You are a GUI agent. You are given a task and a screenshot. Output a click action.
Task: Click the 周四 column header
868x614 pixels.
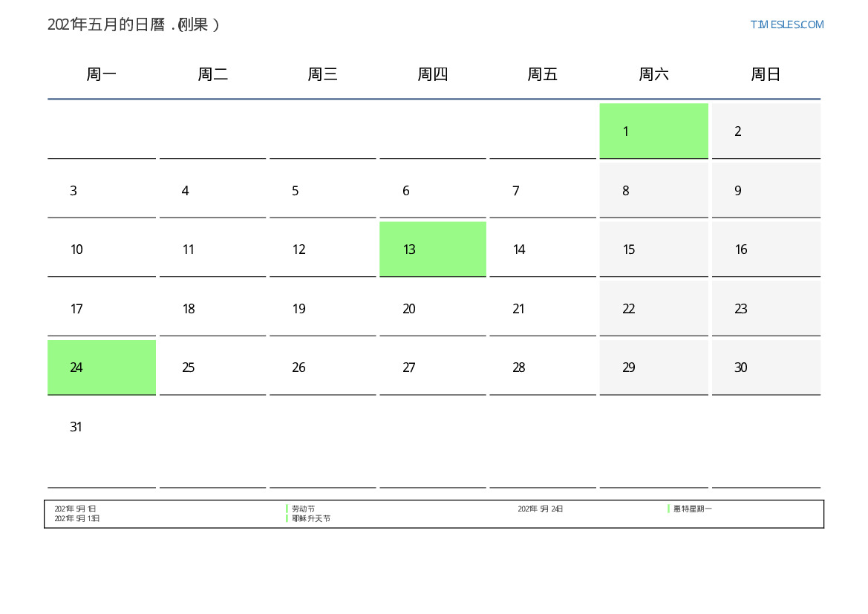tap(432, 74)
